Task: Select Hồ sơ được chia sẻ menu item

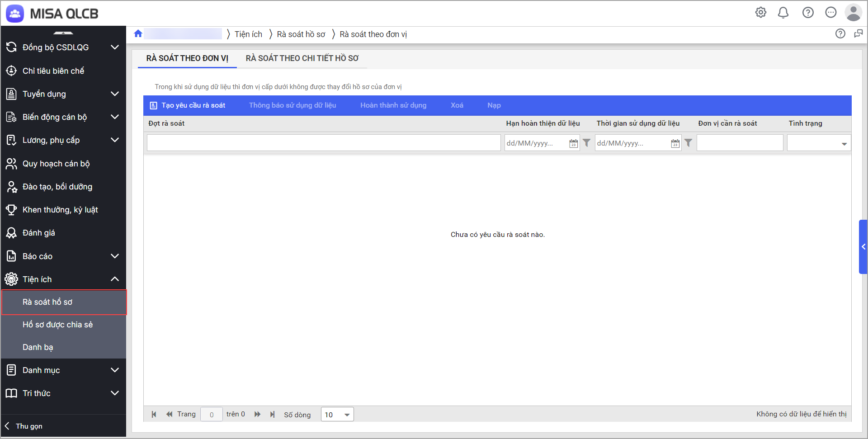Action: coord(57,325)
